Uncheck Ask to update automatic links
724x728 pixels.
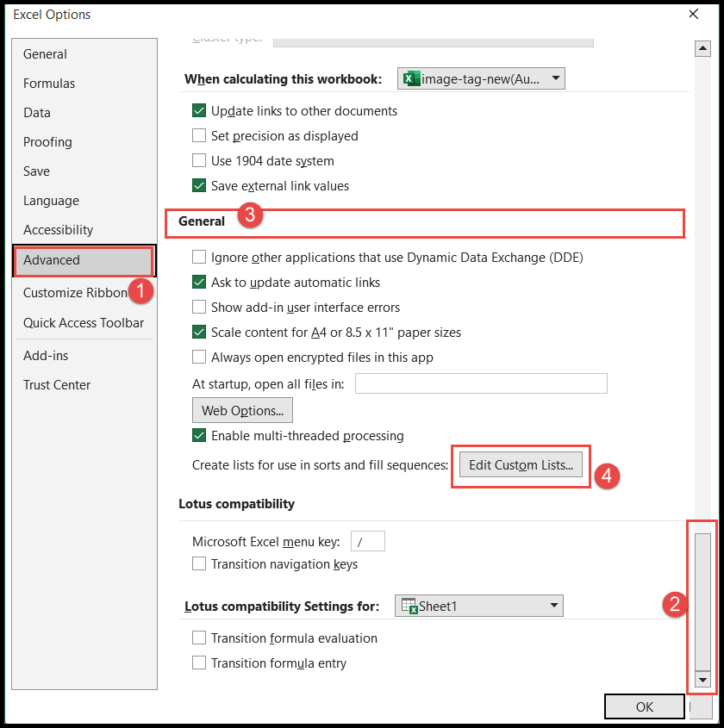click(x=199, y=282)
